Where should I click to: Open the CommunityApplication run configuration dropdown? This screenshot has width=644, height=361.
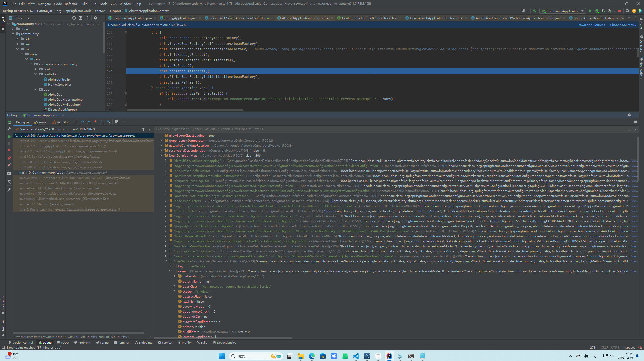point(563,11)
